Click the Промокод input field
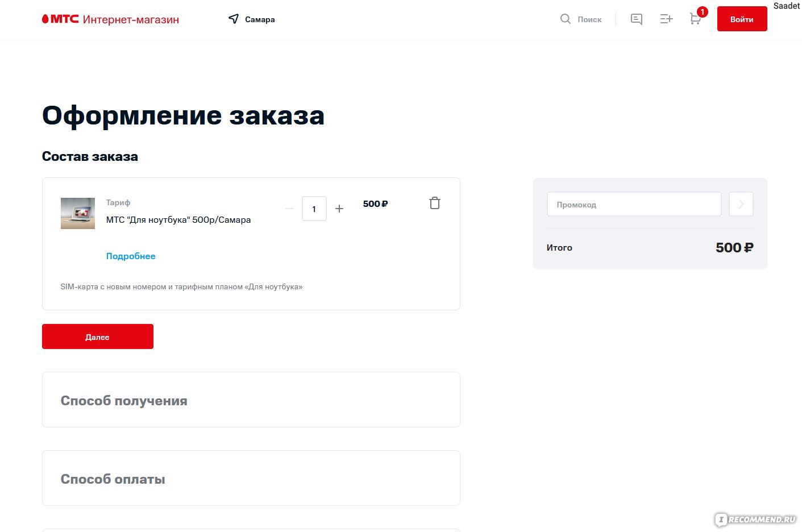The image size is (802, 532). point(634,204)
